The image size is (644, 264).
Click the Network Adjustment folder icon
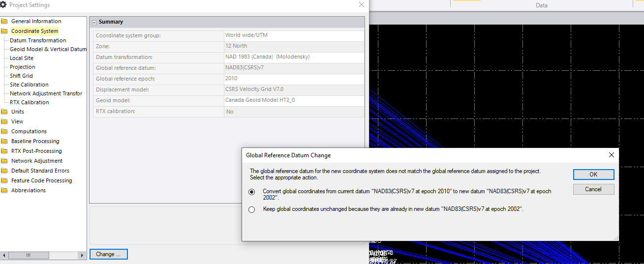pos(4,161)
